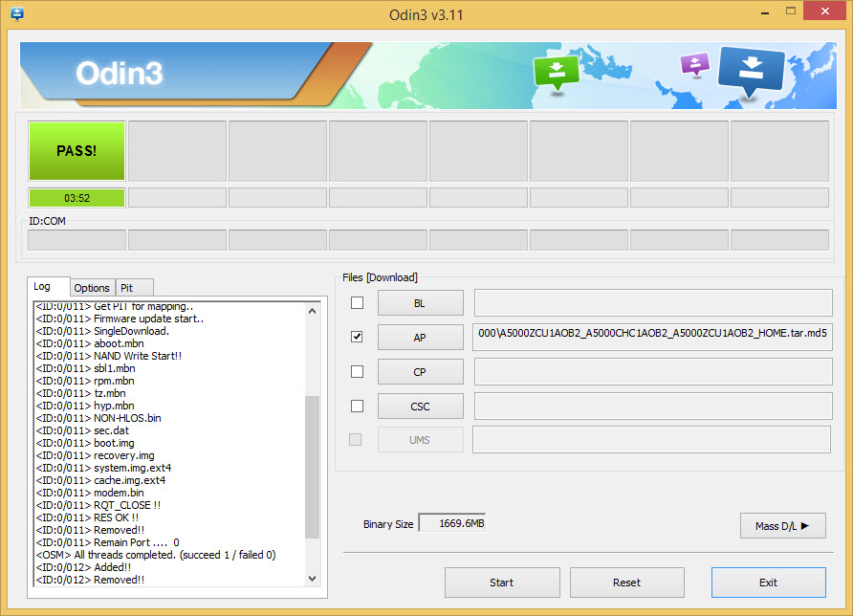Select log line 'NAND Write Start!!'
Screen dimensions: 853x616
pyautogui.click(x=109, y=356)
